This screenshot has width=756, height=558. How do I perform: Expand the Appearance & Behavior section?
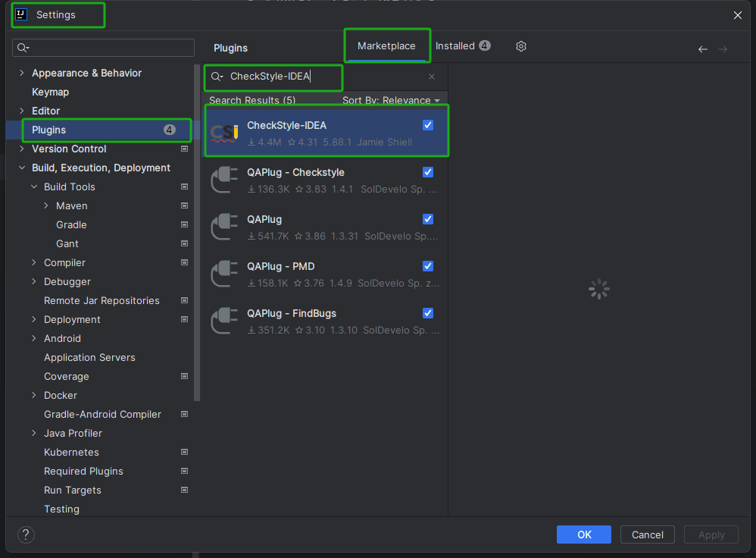pos(21,73)
